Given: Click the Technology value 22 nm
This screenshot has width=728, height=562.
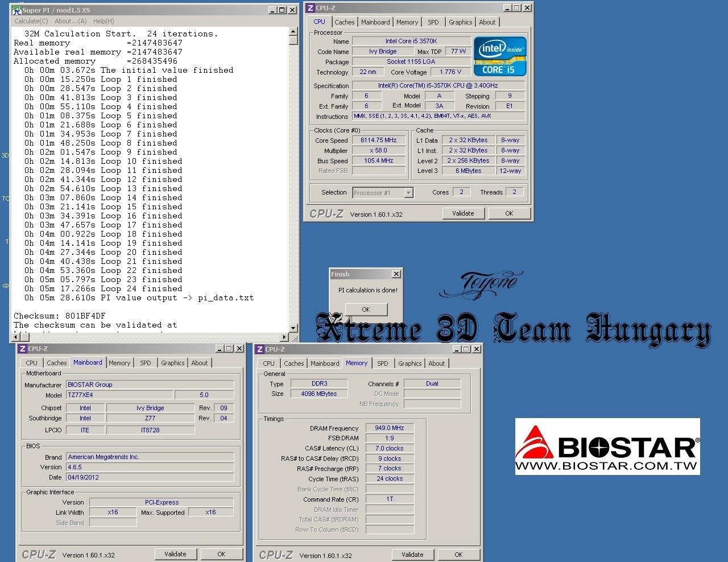Looking at the screenshot, I should pos(367,72).
